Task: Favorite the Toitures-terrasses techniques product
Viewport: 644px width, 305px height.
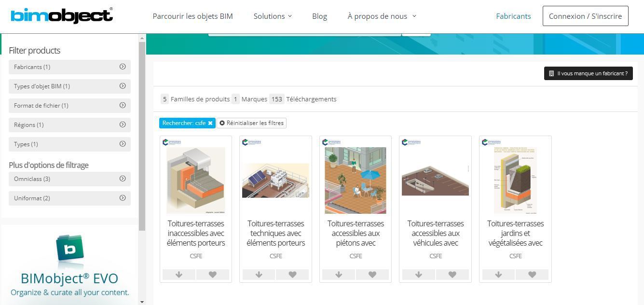Action: click(292, 274)
